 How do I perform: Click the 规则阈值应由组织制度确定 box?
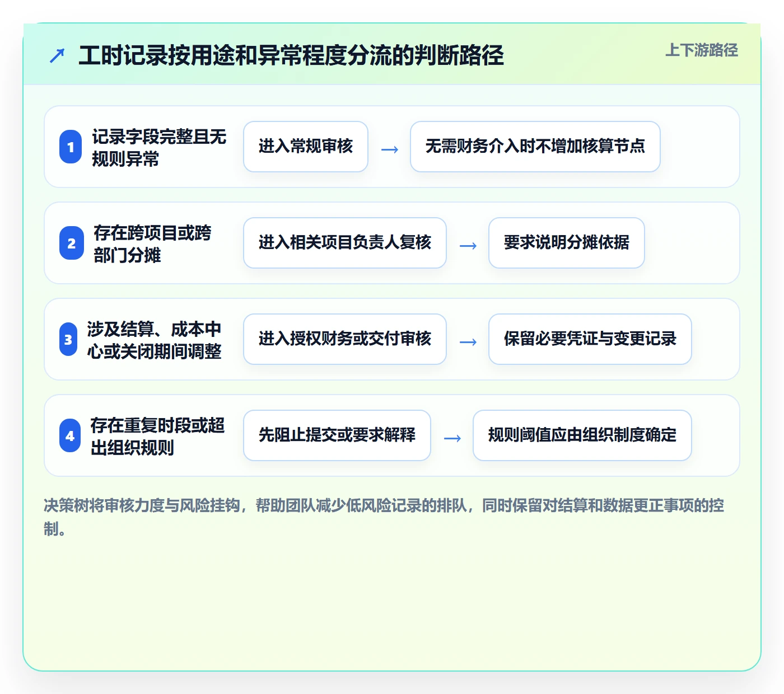[x=582, y=435]
